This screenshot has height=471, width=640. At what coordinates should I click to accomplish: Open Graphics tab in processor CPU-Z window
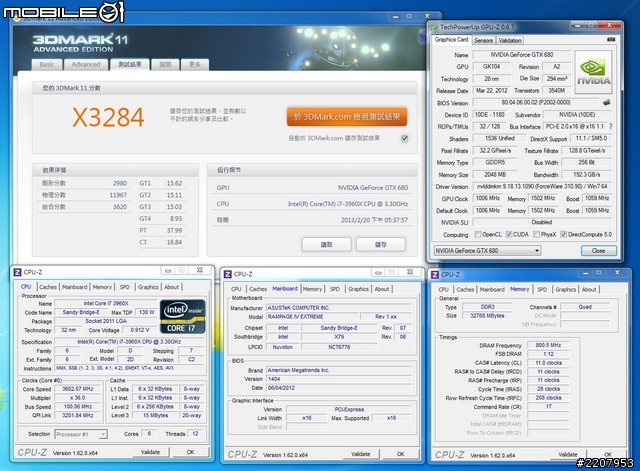tap(148, 287)
